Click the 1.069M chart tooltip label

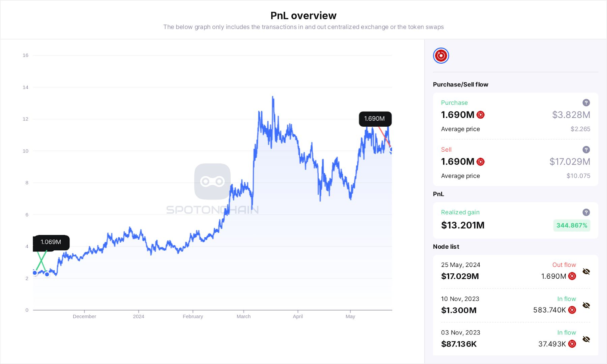coord(51,242)
